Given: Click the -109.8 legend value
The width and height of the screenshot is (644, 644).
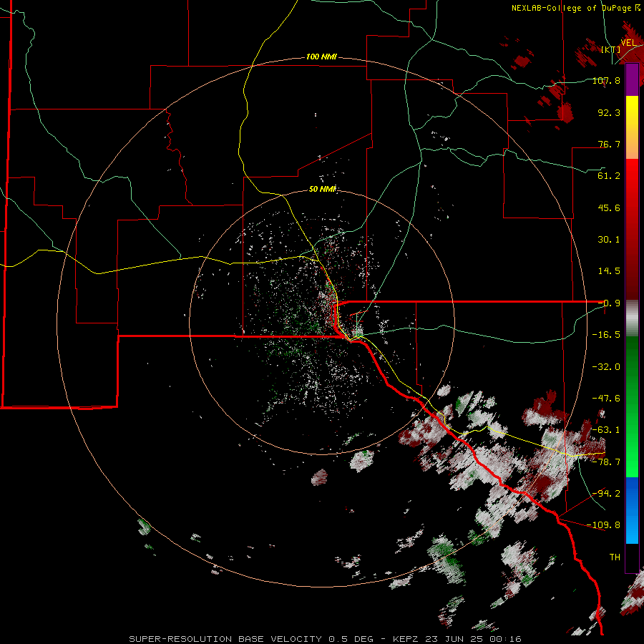Looking at the screenshot, I should [604, 525].
